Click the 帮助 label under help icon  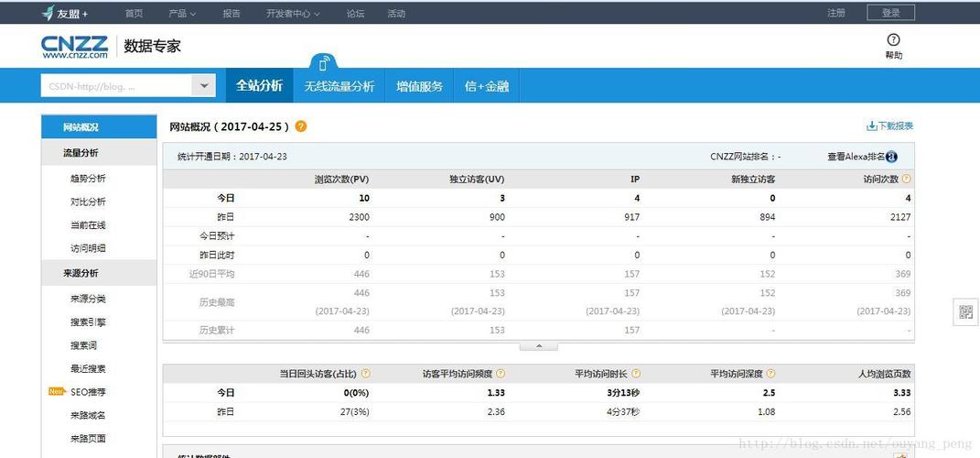894,55
